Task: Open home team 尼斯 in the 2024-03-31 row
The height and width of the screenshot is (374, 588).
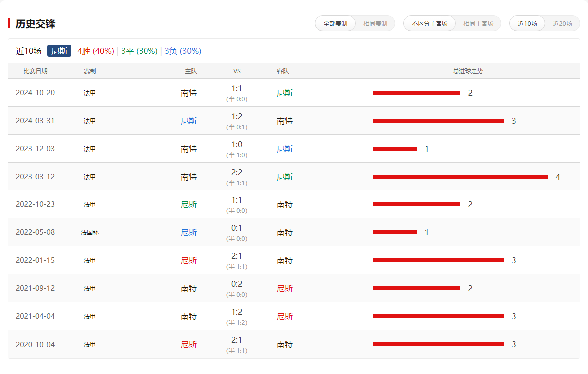Action: pos(189,121)
